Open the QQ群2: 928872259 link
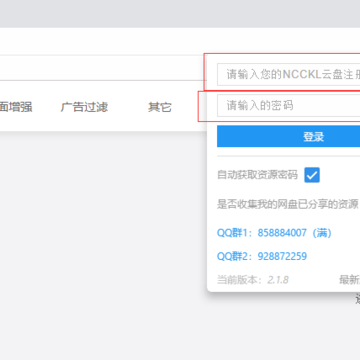360x360 pixels. pyautogui.click(x=262, y=256)
